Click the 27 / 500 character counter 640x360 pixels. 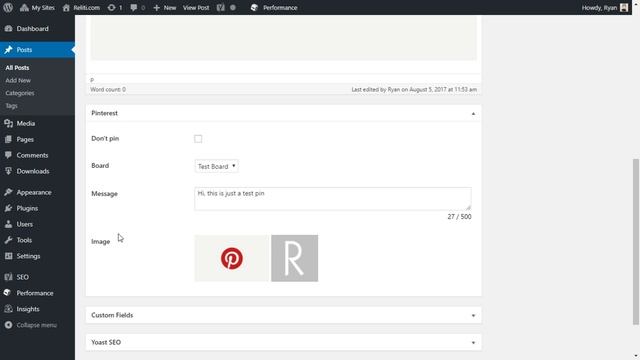point(459,217)
